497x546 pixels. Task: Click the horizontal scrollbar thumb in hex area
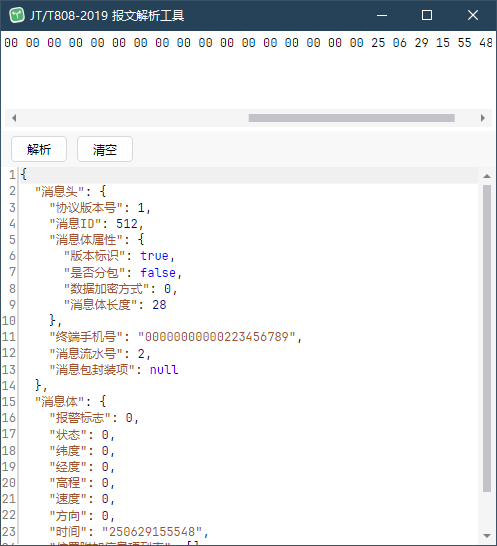352,118
